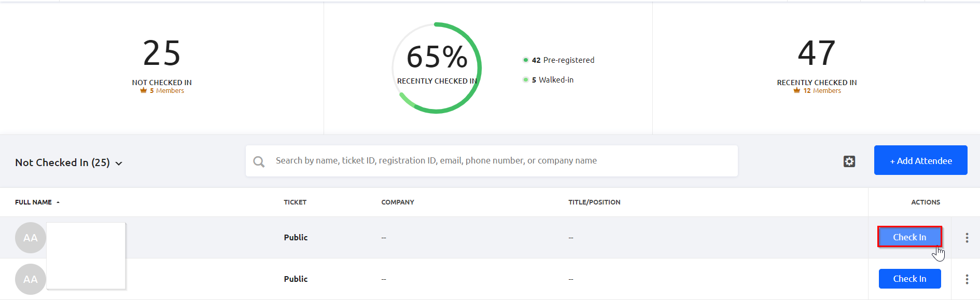Click the 5 Members link

167,91
